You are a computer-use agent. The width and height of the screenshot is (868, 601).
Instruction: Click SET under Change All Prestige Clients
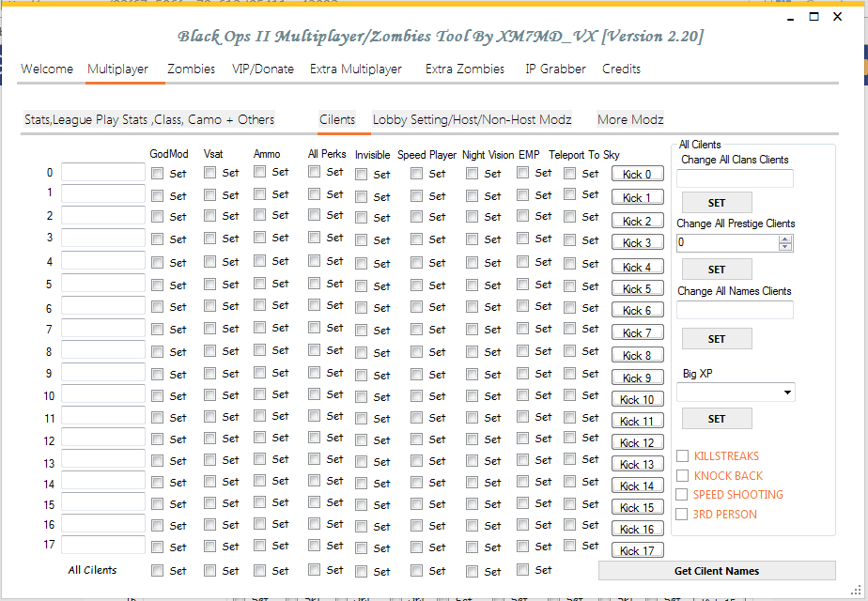tap(717, 270)
